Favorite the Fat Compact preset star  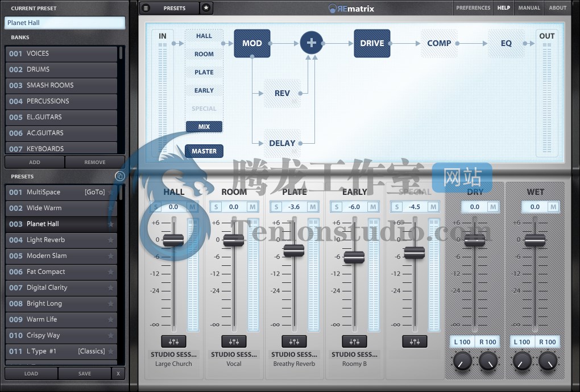click(111, 272)
